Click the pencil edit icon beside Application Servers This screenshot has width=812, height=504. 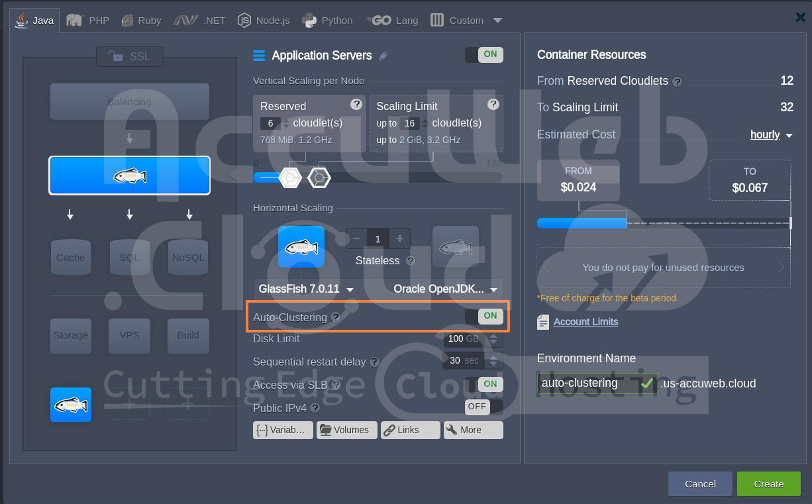[x=383, y=56]
